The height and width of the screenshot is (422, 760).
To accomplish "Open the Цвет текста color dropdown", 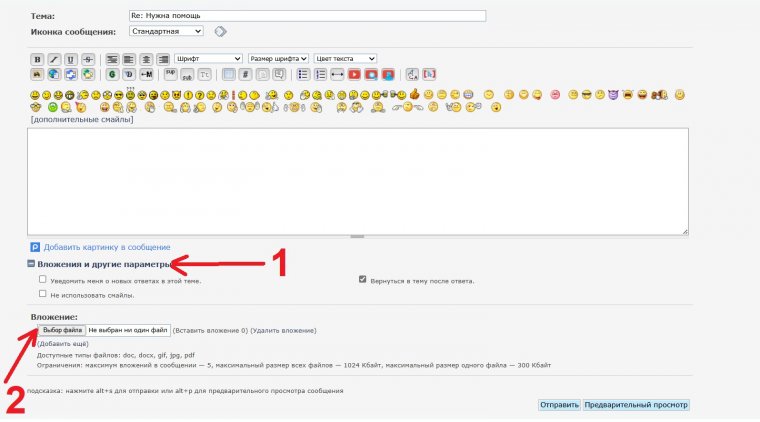I will pos(345,59).
